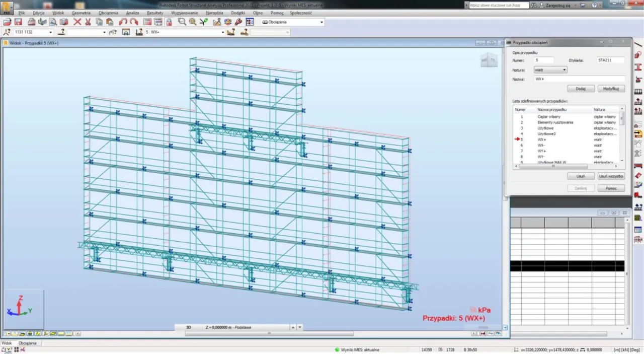Click the red X delete toolbar icon
This screenshot has height=354, width=644.
point(77,22)
